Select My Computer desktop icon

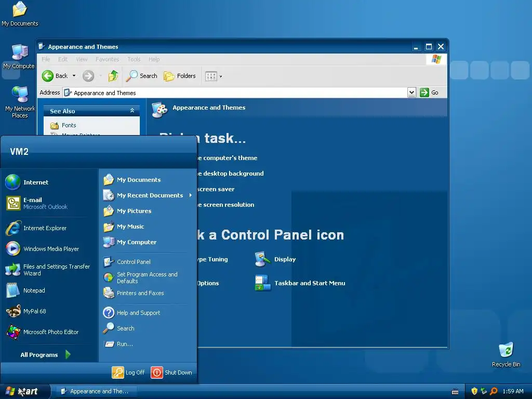(x=19, y=57)
